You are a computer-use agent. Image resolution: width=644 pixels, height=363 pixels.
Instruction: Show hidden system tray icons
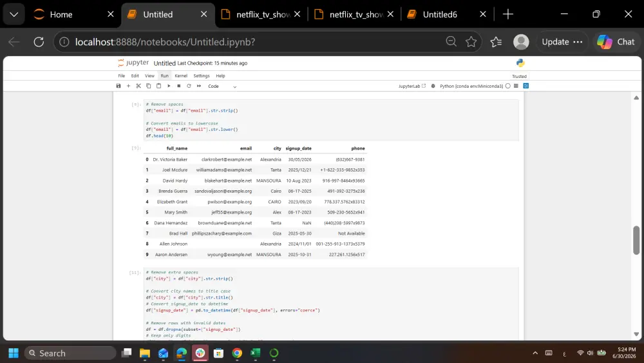pyautogui.click(x=535, y=353)
